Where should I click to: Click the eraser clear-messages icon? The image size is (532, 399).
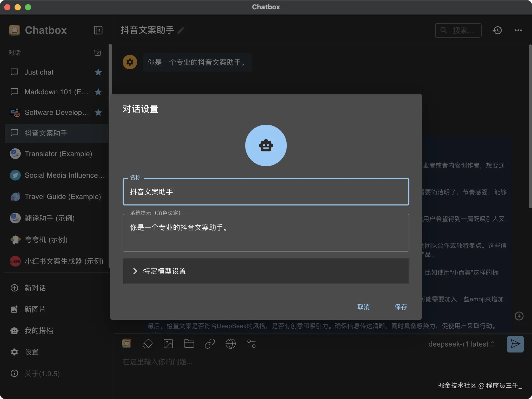(148, 344)
